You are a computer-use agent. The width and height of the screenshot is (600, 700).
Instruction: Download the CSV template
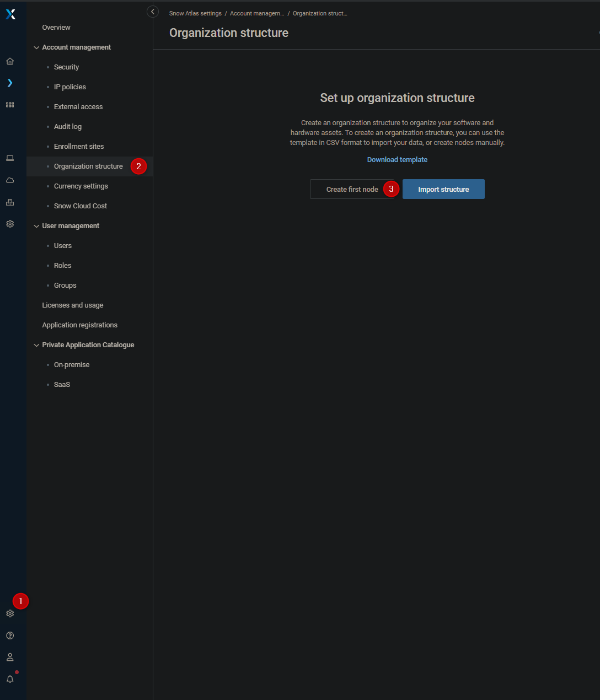pos(397,160)
